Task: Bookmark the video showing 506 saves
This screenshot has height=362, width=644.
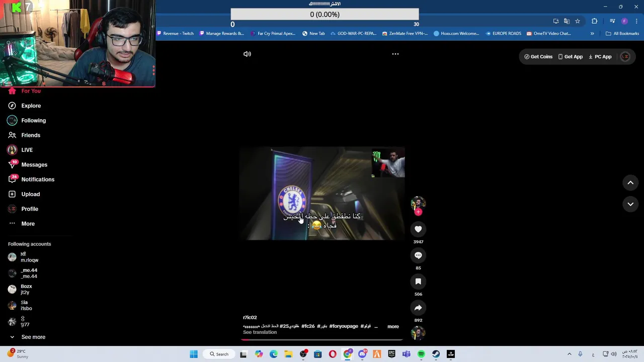Action: point(418,282)
